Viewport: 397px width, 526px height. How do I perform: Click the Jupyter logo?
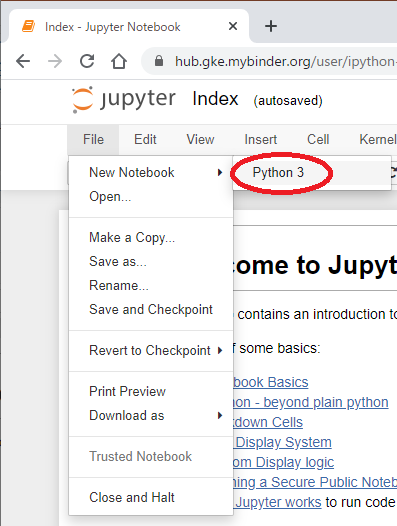pos(124,100)
